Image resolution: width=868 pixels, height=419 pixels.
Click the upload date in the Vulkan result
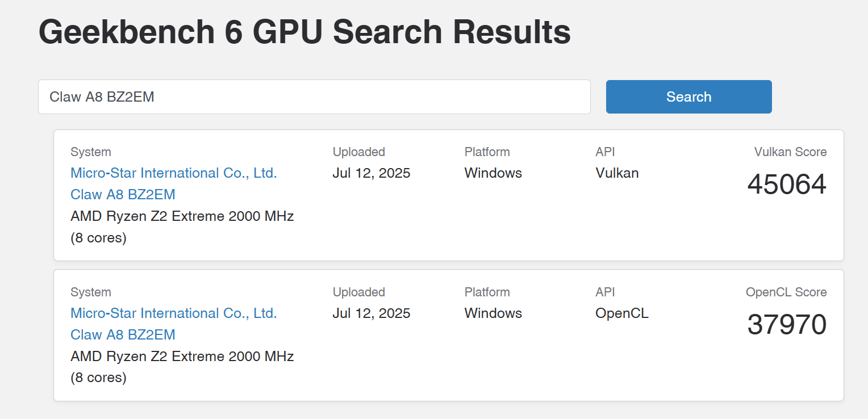[x=372, y=173]
